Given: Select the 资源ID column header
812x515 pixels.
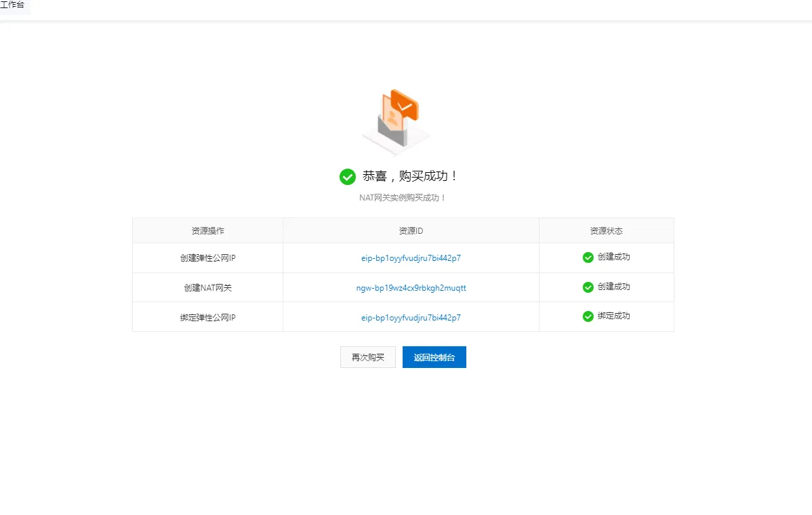Looking at the screenshot, I should [x=410, y=230].
